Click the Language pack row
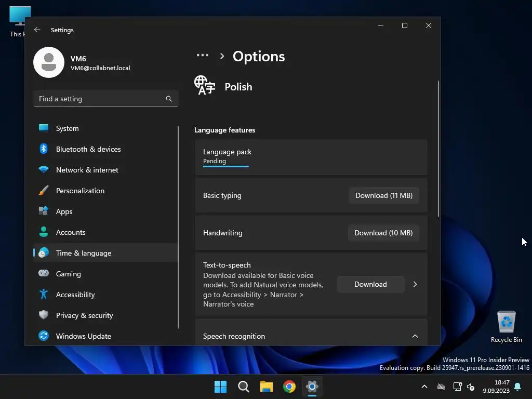532x399 pixels. [x=311, y=157]
